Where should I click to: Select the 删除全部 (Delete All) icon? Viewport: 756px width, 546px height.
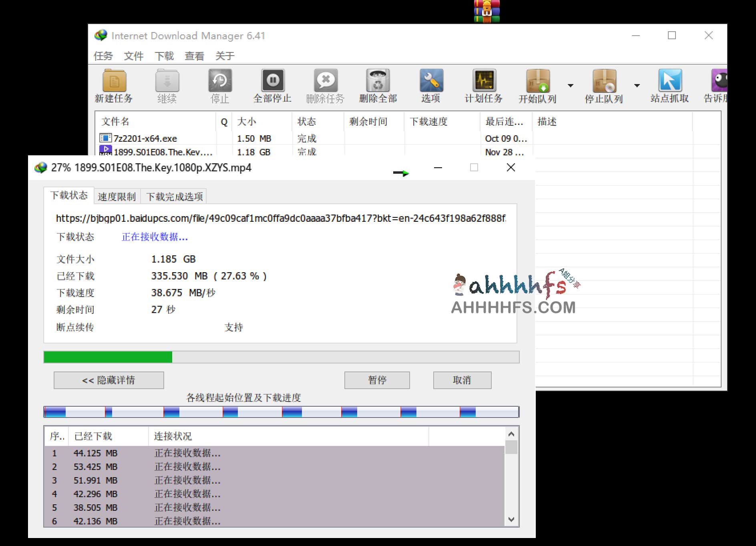[378, 85]
